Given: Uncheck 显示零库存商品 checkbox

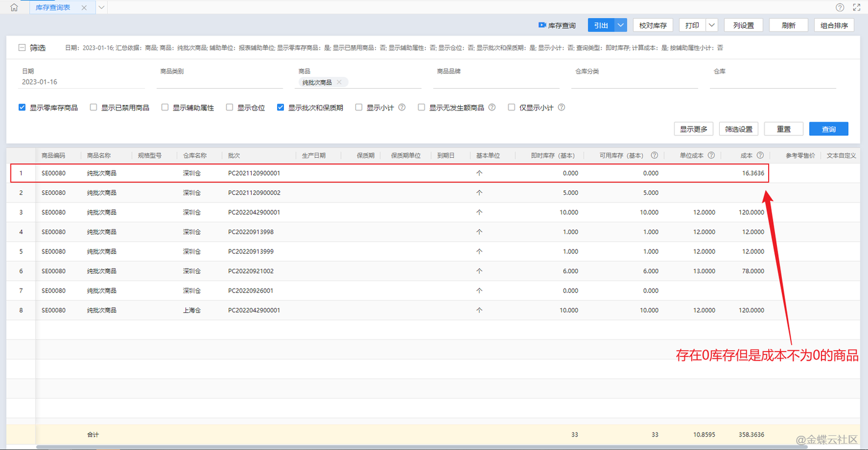Looking at the screenshot, I should pos(22,107).
